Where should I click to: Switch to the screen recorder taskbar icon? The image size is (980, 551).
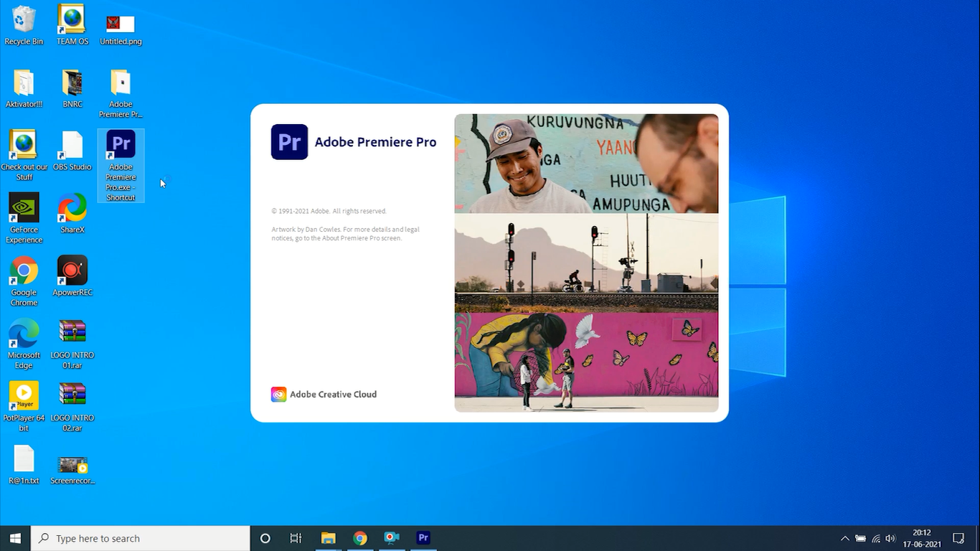tap(391, 538)
